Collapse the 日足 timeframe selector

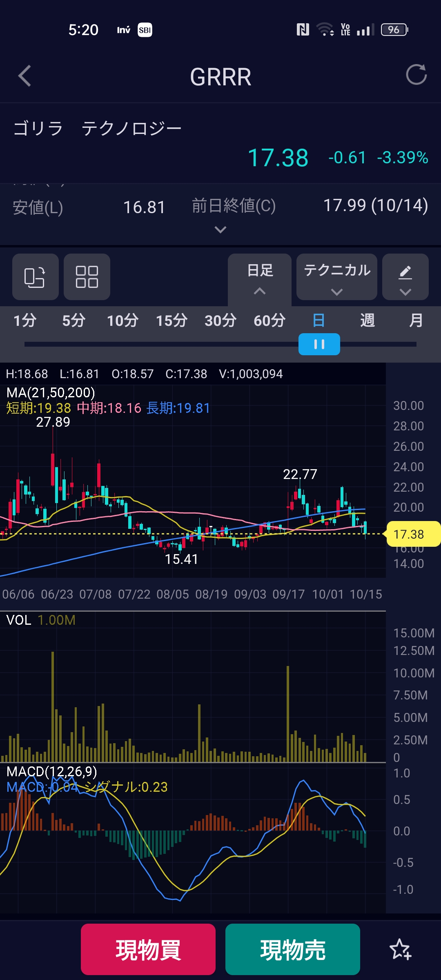[260, 278]
